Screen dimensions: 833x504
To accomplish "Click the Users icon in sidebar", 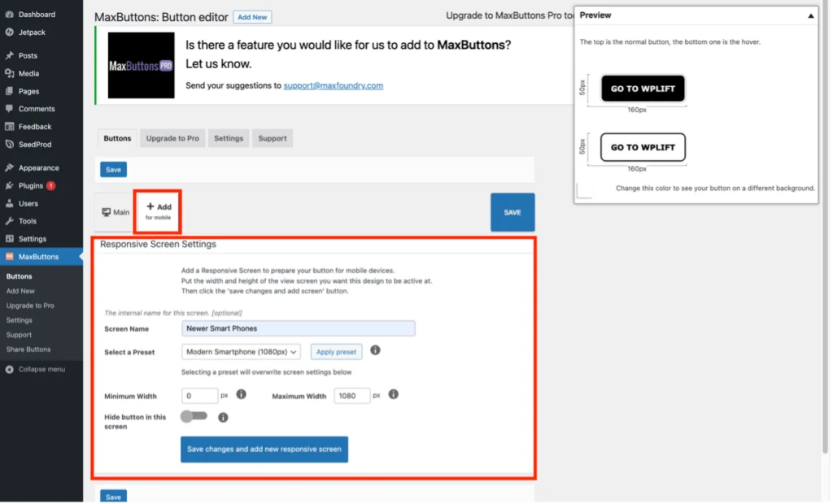I will point(10,204).
